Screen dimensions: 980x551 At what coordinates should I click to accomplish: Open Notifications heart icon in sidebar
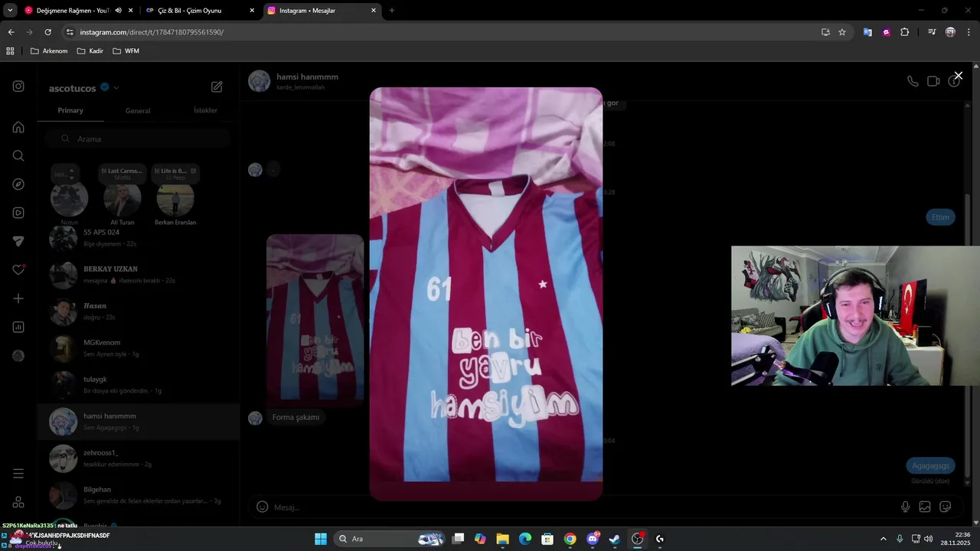[x=18, y=270]
